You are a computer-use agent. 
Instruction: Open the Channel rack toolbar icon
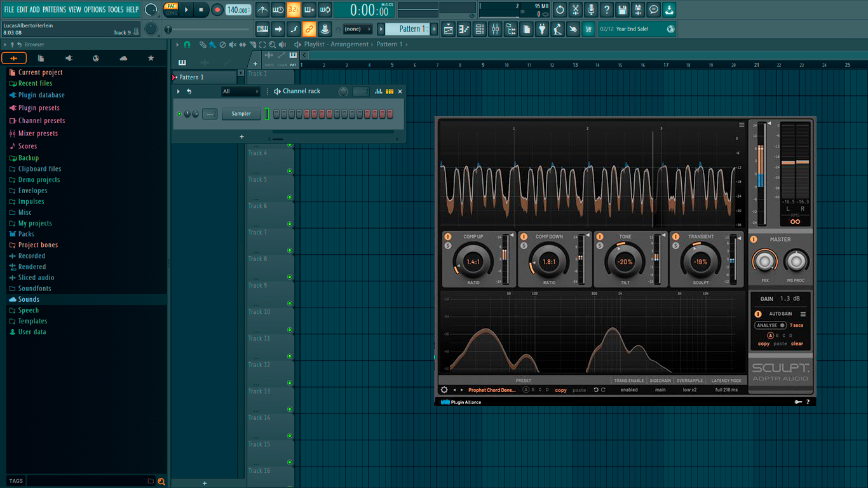(480, 29)
